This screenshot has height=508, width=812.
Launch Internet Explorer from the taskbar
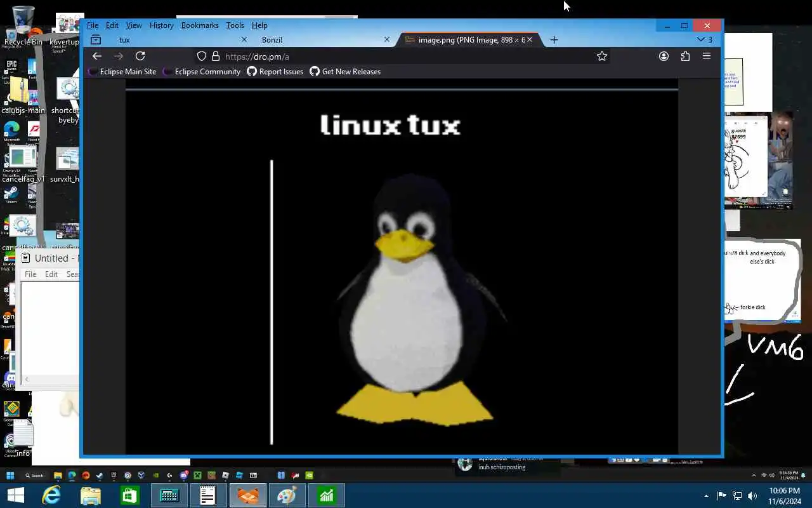[51, 495]
